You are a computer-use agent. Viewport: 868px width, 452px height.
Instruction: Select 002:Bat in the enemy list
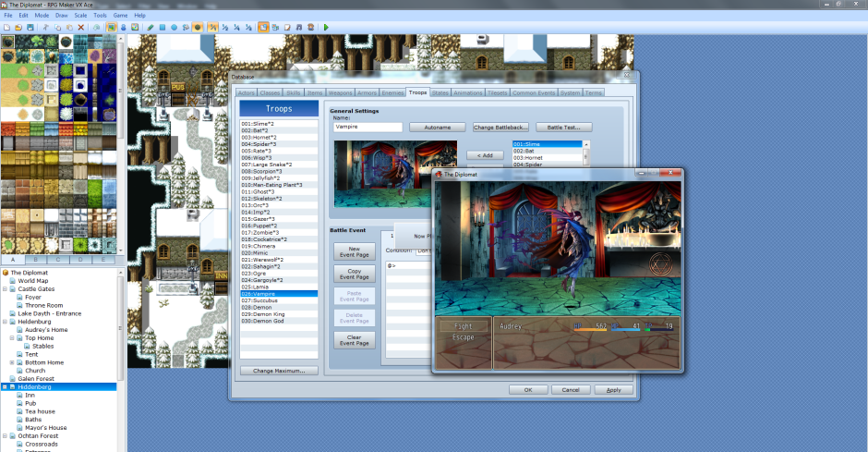point(548,151)
